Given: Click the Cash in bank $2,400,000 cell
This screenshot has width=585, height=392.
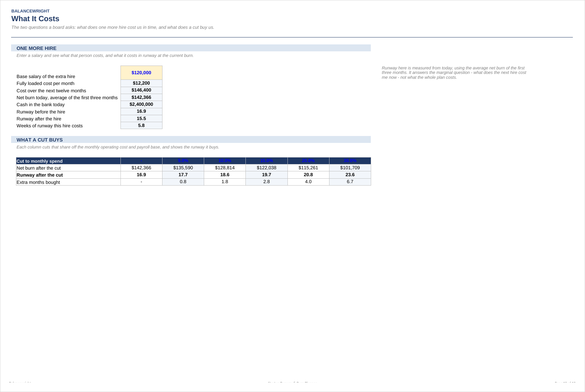Looking at the screenshot, I should coord(141,104).
